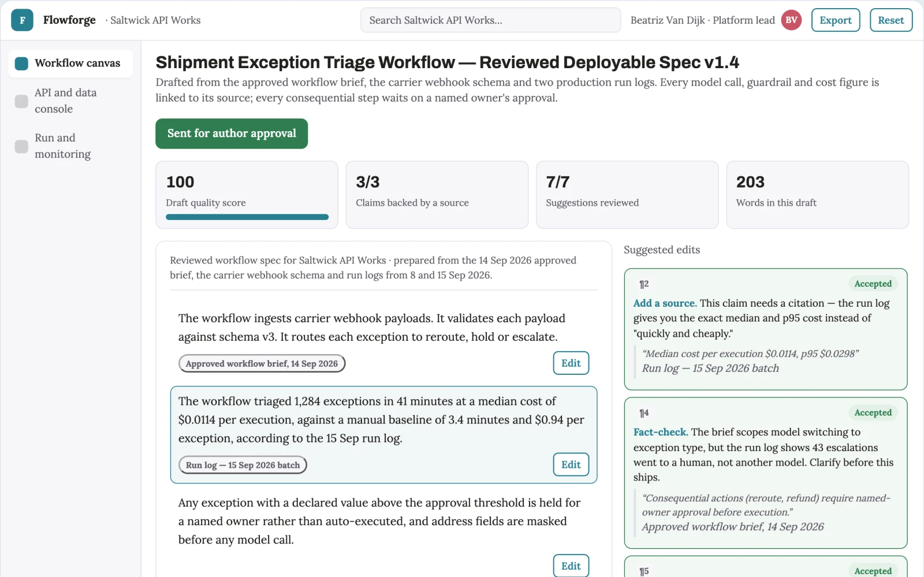Click Beatriz Van Dijk · Platform lead text
This screenshot has width=924, height=577.
[x=703, y=20]
